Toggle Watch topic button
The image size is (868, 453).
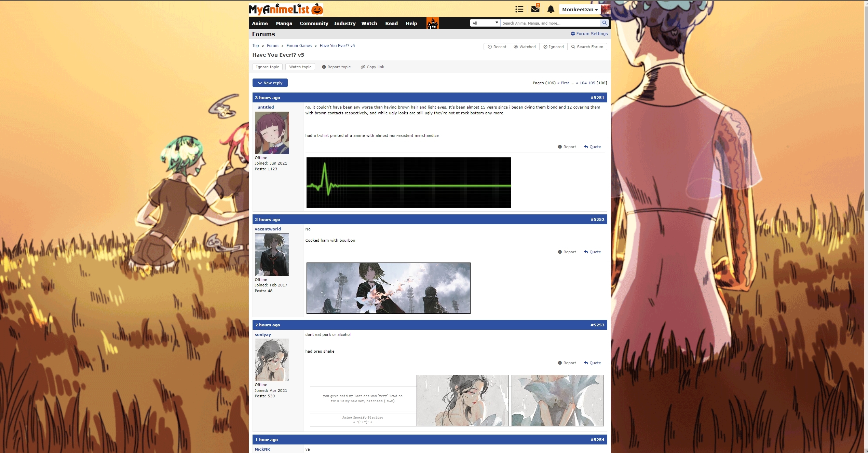tap(300, 67)
